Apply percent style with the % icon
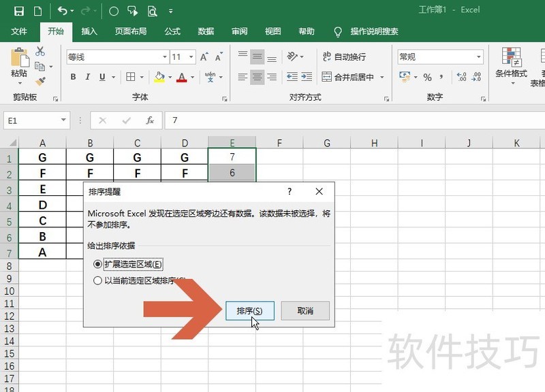 [x=427, y=77]
